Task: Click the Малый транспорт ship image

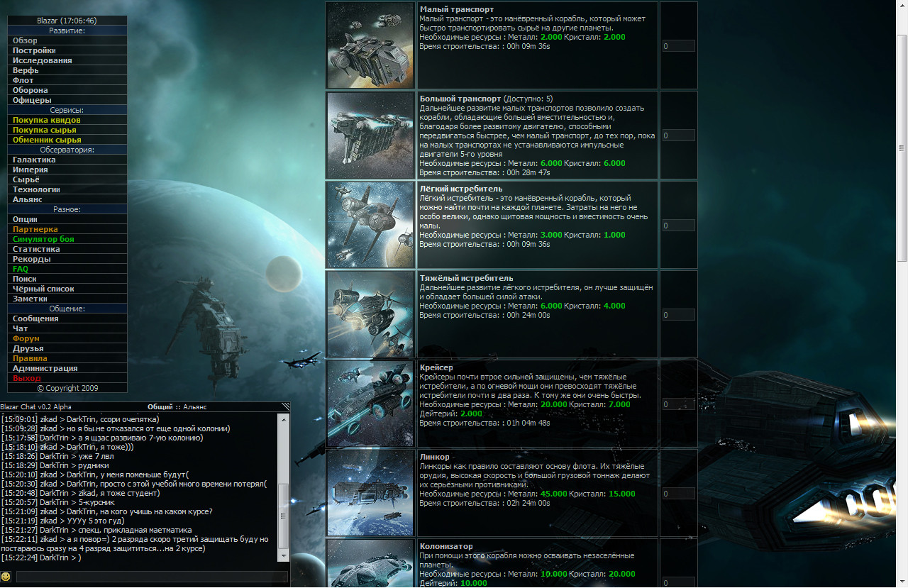Action: [x=370, y=45]
